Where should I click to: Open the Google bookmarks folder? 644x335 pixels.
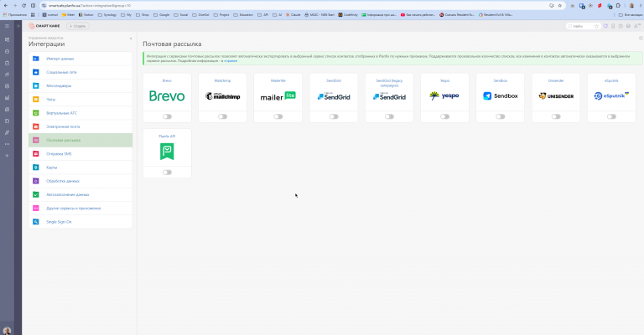tap(161, 15)
